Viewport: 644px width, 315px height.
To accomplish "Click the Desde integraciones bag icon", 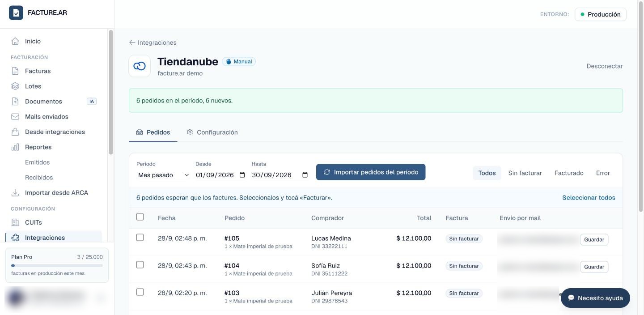I will (15, 132).
